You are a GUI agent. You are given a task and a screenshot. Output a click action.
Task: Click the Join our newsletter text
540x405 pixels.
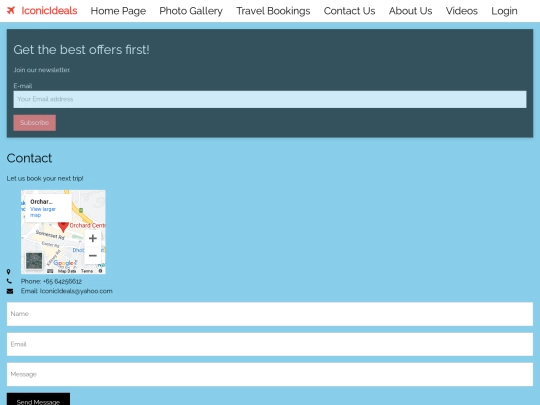pos(41,70)
